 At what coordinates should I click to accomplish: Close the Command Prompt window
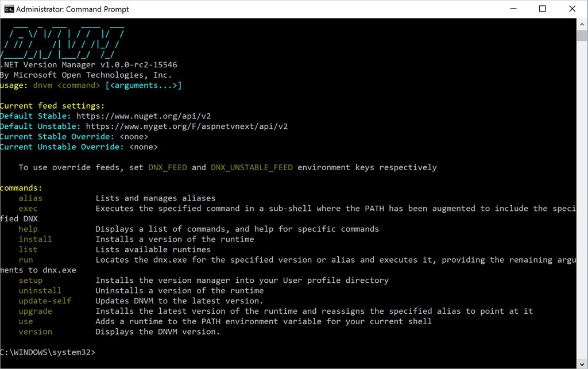coord(572,9)
